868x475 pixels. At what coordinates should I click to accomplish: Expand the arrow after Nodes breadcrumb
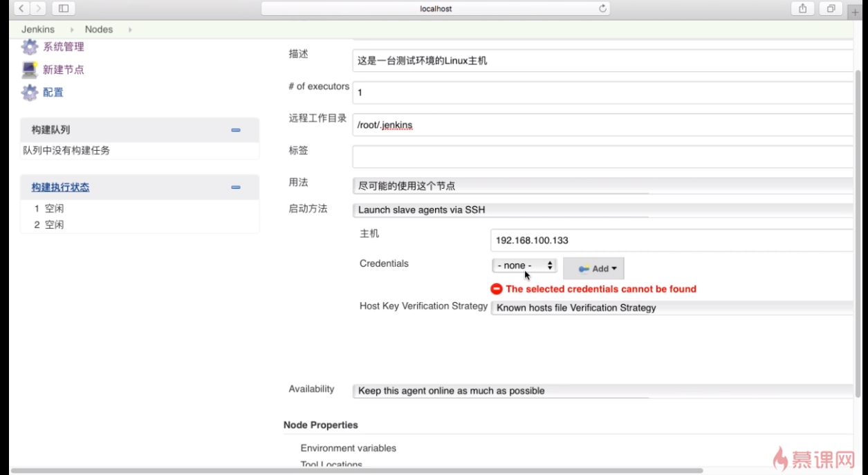(x=129, y=30)
